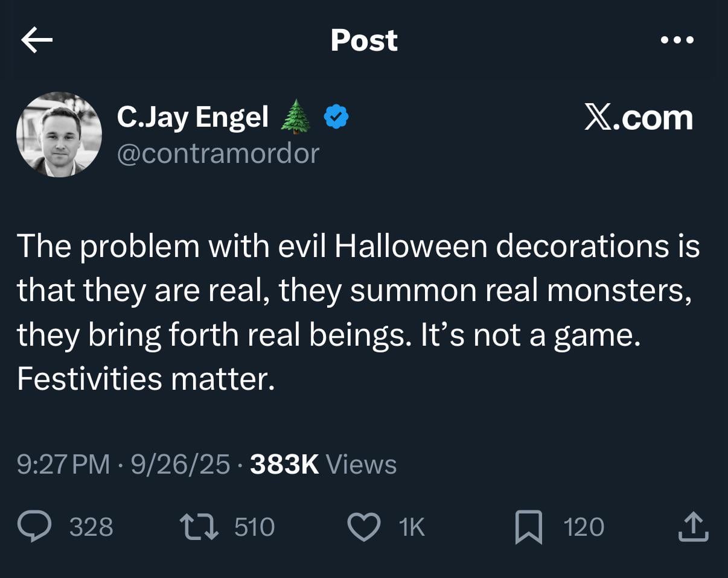The image size is (728, 578).
Task: Open the three-dot more options menu
Action: coord(677,40)
